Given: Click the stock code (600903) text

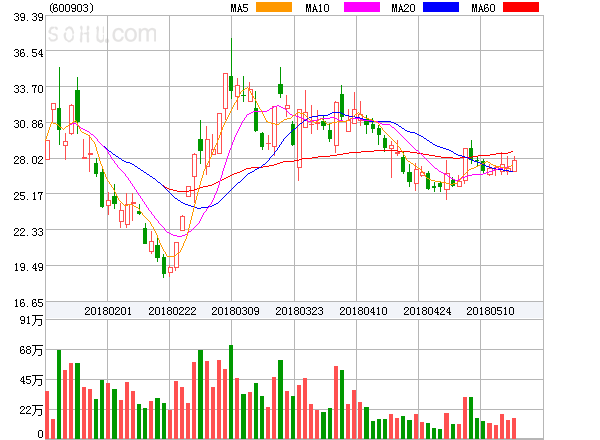Looking at the screenshot, I should [71, 8].
